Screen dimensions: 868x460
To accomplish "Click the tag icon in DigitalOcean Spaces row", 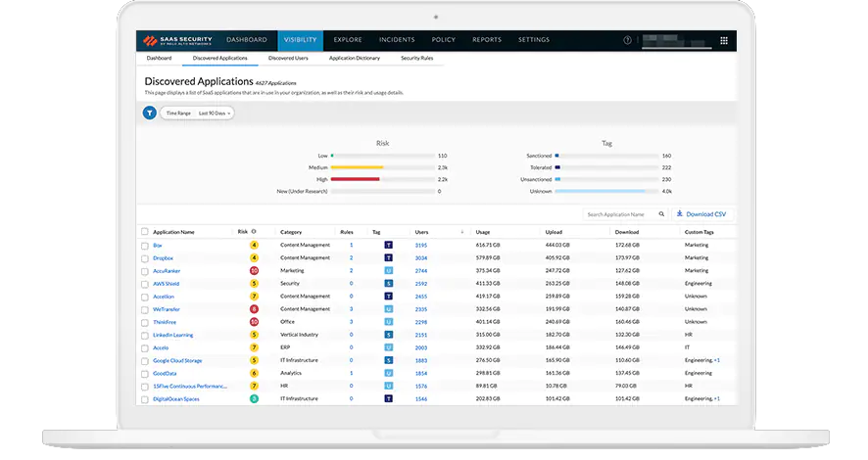I will tap(389, 398).
